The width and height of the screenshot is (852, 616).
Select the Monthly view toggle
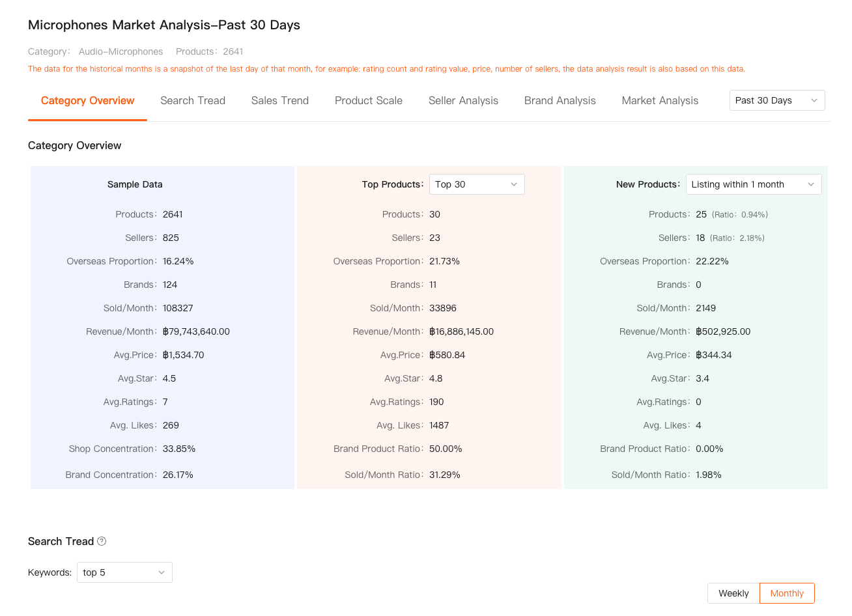pos(787,593)
